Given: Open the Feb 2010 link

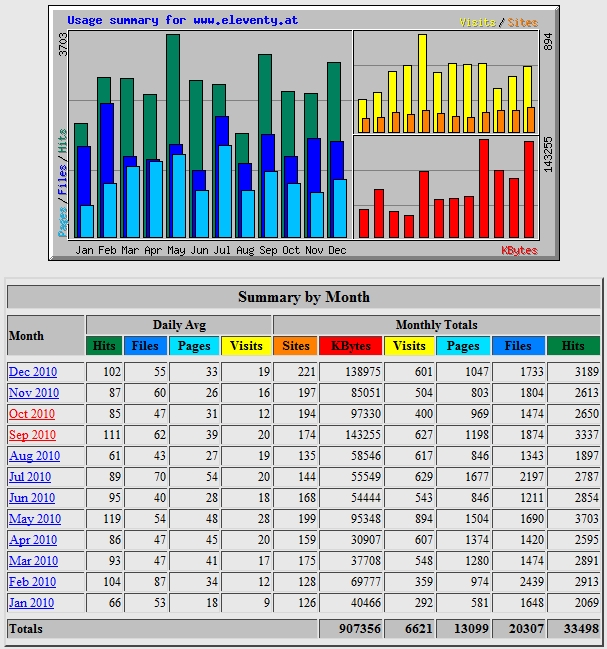Looking at the screenshot, I should tap(32, 582).
